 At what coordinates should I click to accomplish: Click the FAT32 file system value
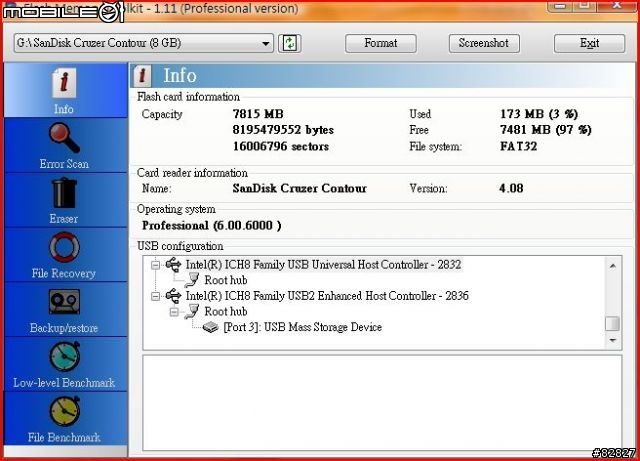(x=518, y=146)
